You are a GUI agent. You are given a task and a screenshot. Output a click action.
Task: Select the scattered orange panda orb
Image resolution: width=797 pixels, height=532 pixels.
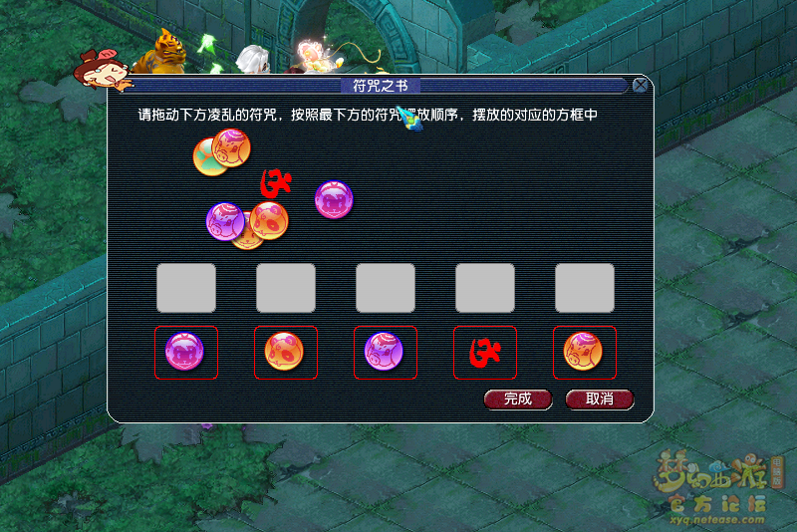click(269, 220)
